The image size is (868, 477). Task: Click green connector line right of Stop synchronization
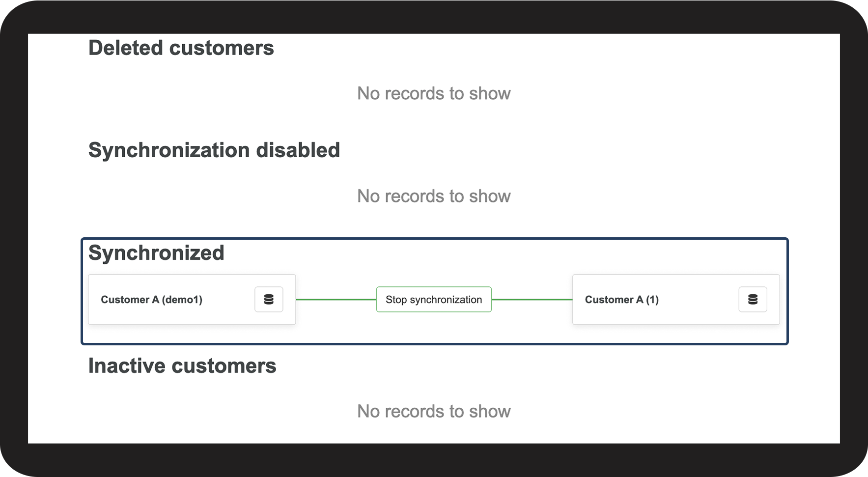(532, 299)
